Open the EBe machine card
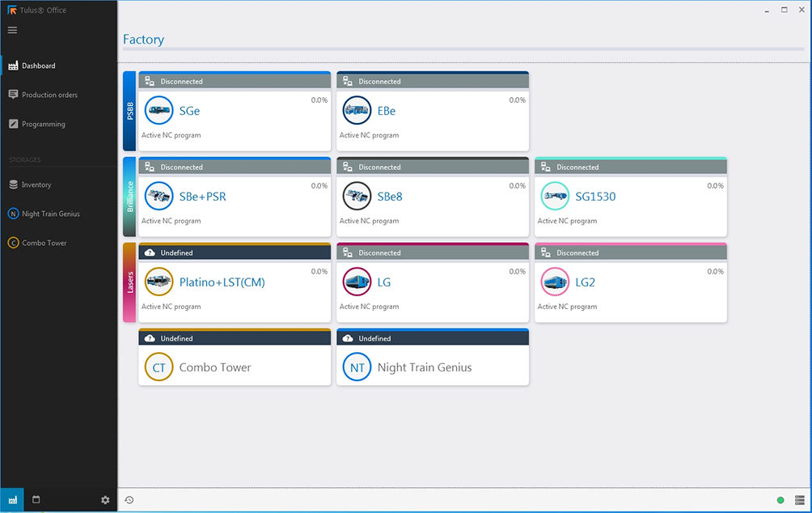 coord(432,111)
